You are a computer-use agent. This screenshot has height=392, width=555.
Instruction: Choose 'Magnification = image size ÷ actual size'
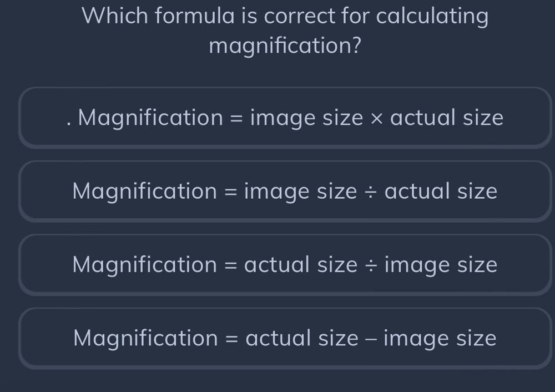(x=284, y=190)
